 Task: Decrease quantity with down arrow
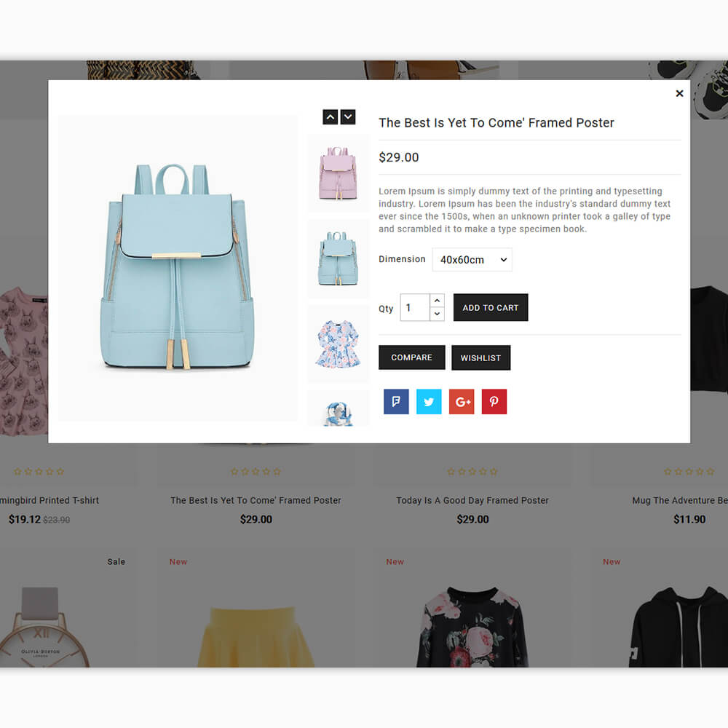(437, 314)
